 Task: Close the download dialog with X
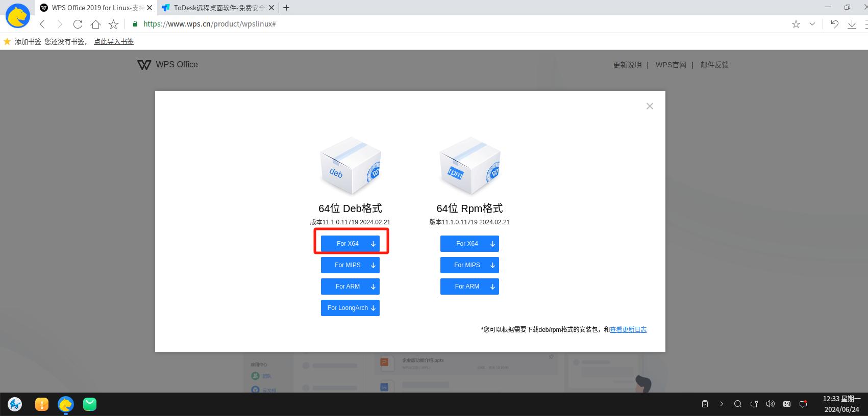(650, 106)
